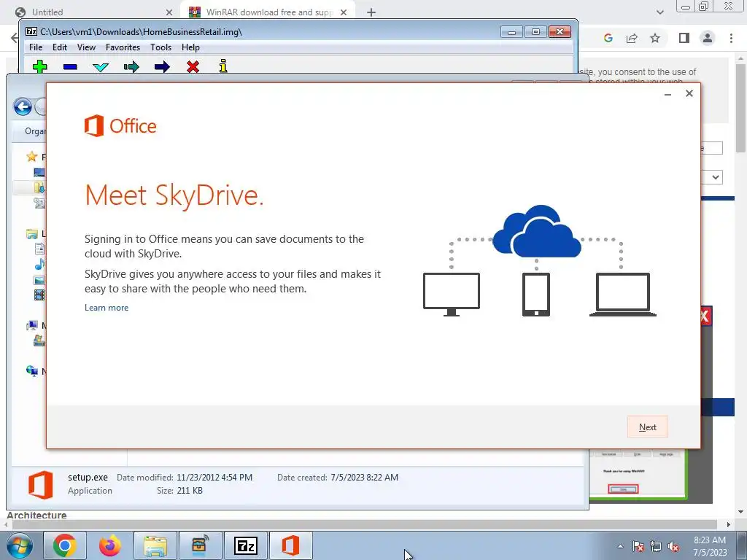Close the Untitled browser tab
Screen dimensions: 747x560
(x=169, y=12)
